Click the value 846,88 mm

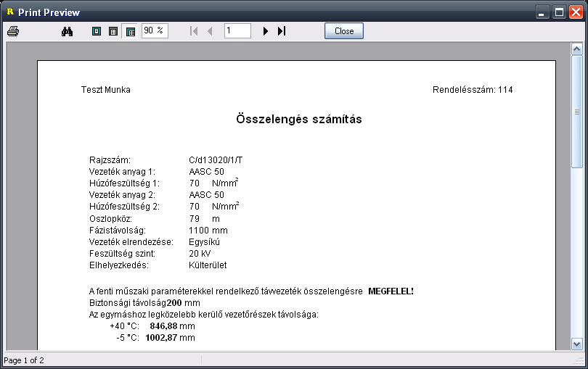(x=172, y=326)
